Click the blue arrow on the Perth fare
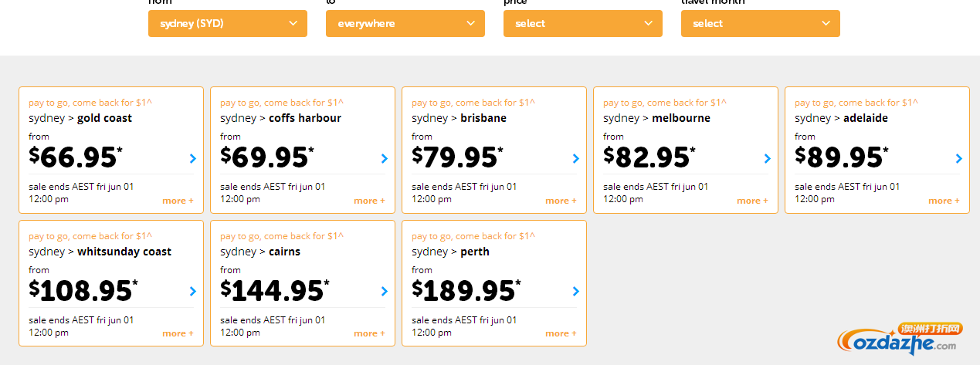This screenshot has height=365, width=980. (575, 291)
